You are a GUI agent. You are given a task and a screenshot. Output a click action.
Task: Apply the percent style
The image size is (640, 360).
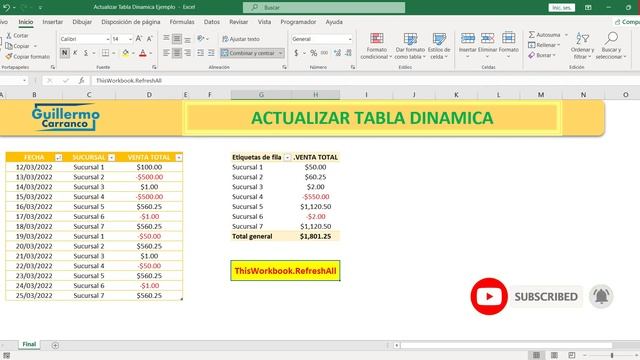(313, 53)
